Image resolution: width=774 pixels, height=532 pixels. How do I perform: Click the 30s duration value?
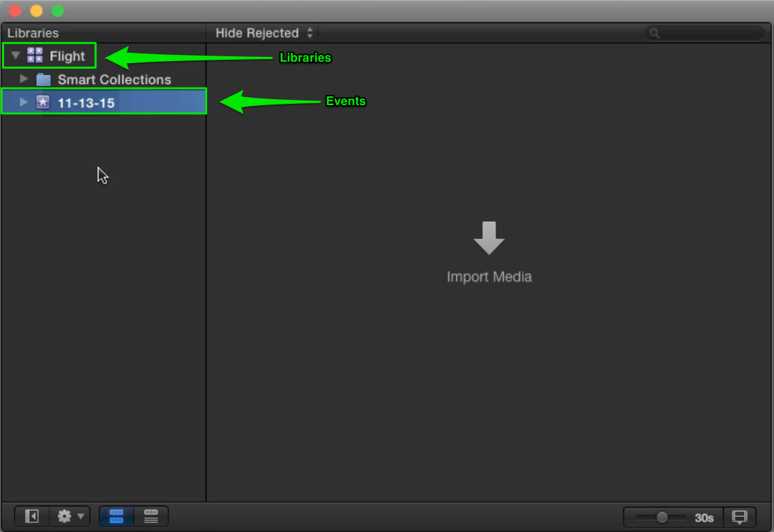point(704,518)
